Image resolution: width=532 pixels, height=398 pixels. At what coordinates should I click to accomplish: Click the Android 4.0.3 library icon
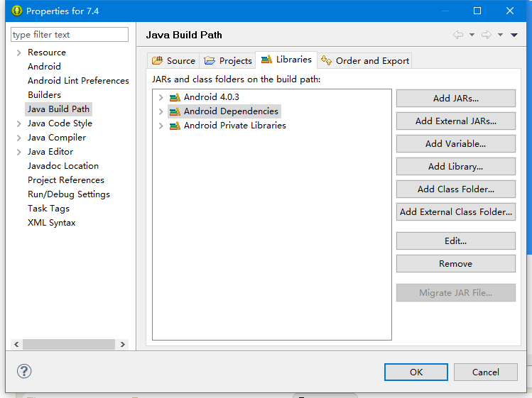(x=175, y=97)
